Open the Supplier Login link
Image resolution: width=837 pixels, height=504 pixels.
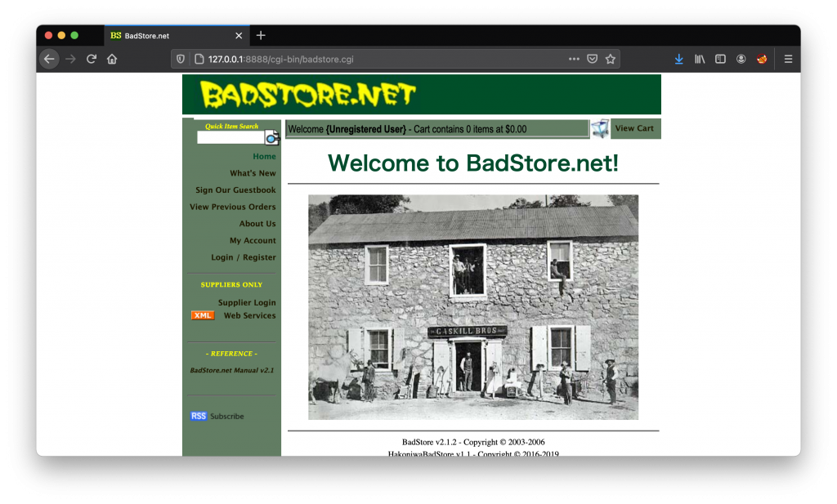click(246, 302)
